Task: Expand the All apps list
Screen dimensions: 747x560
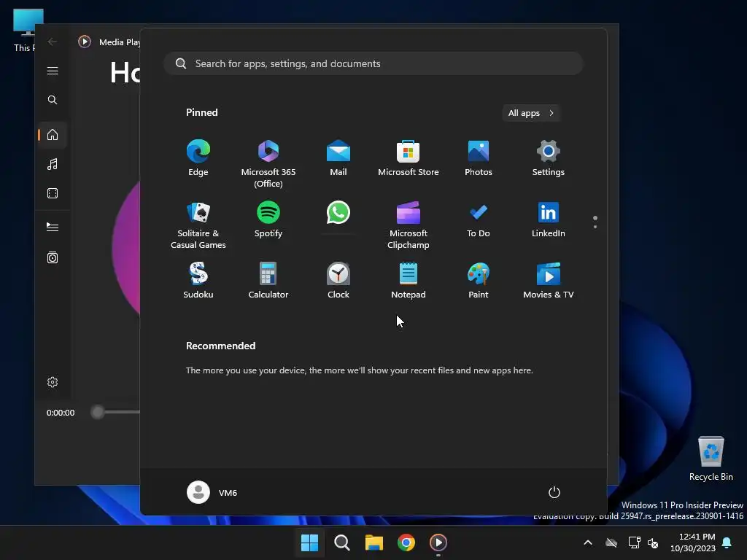Action: 531,113
